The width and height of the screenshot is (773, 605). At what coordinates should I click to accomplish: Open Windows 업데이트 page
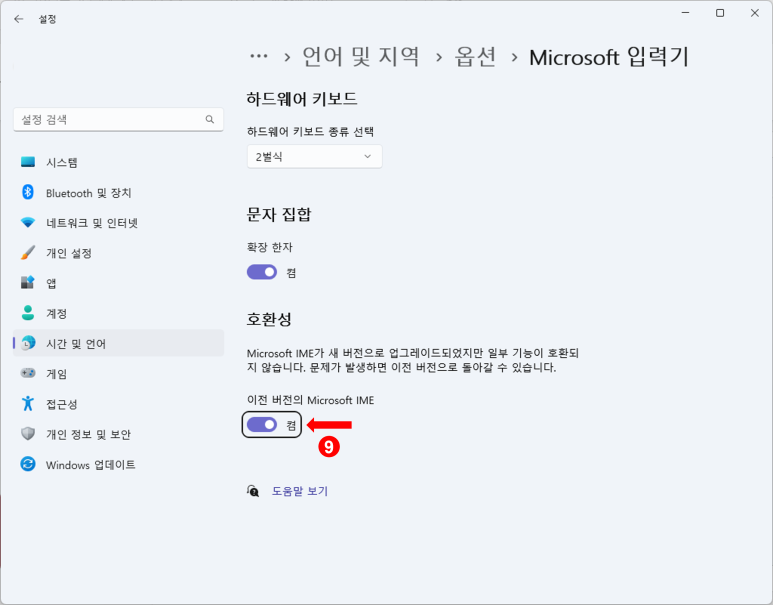click(x=118, y=464)
